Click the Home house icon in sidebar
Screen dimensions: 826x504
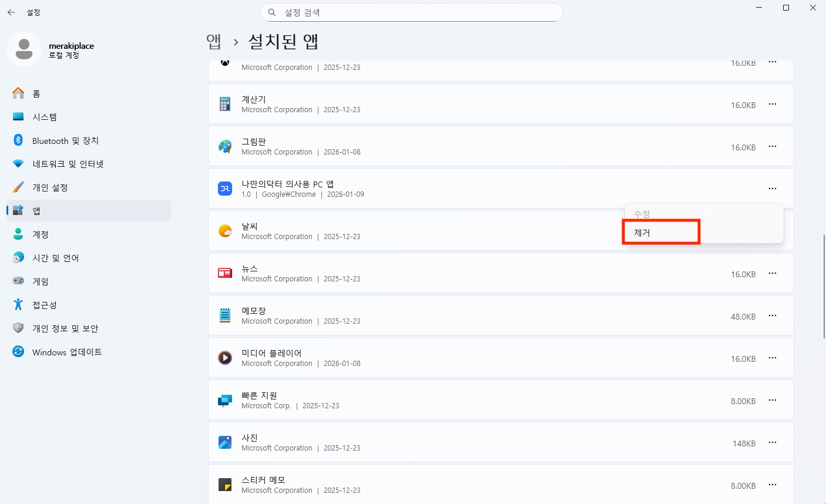(x=18, y=93)
